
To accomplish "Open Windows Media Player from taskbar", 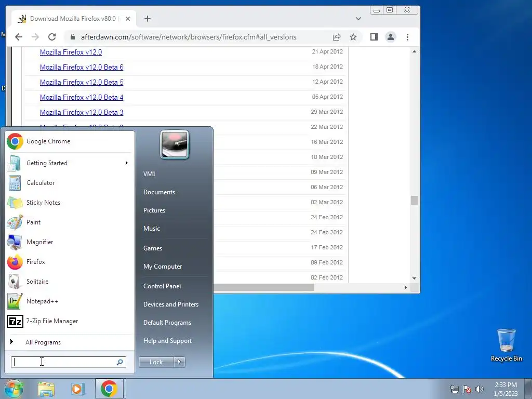I will [x=78, y=389].
